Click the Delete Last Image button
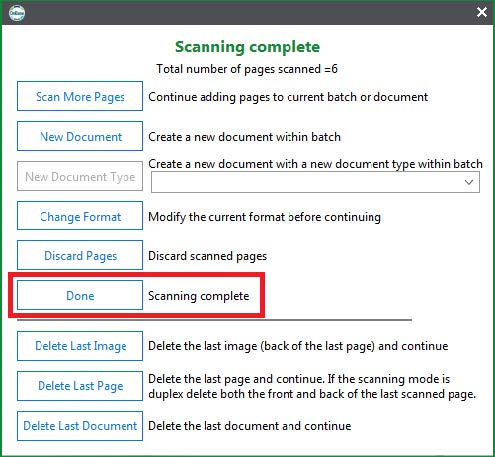 pos(80,346)
